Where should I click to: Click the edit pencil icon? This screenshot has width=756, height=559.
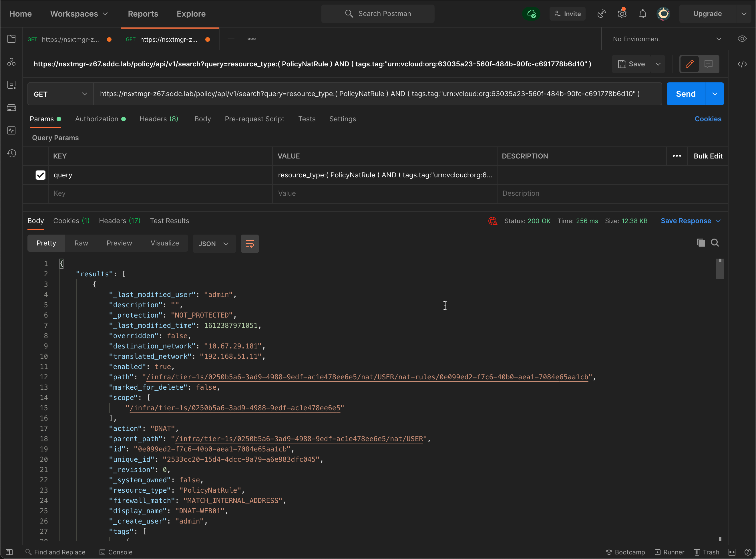point(690,64)
